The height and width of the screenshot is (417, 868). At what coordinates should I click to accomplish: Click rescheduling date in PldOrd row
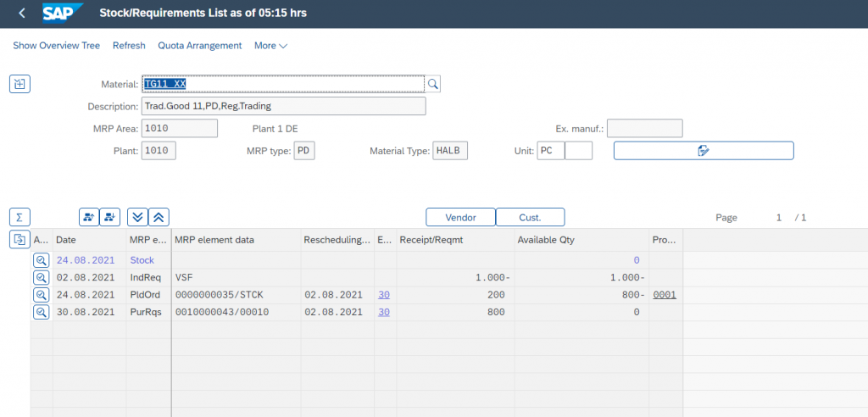[x=337, y=295]
